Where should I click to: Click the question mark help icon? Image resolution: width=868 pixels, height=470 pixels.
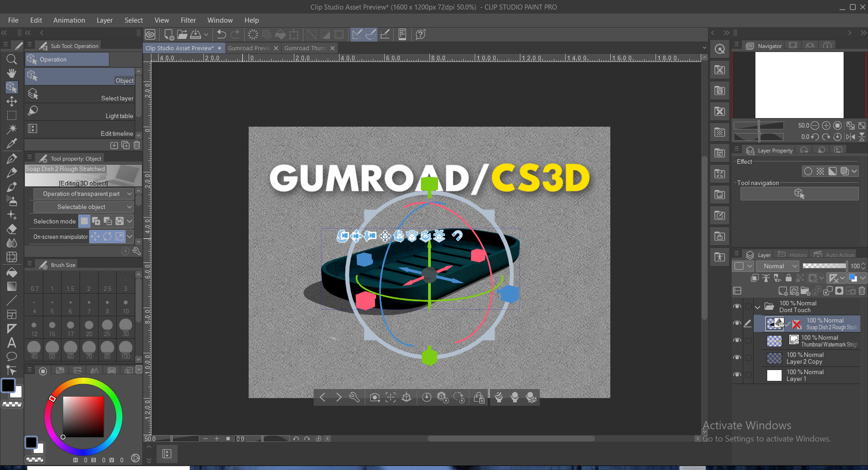[420, 34]
